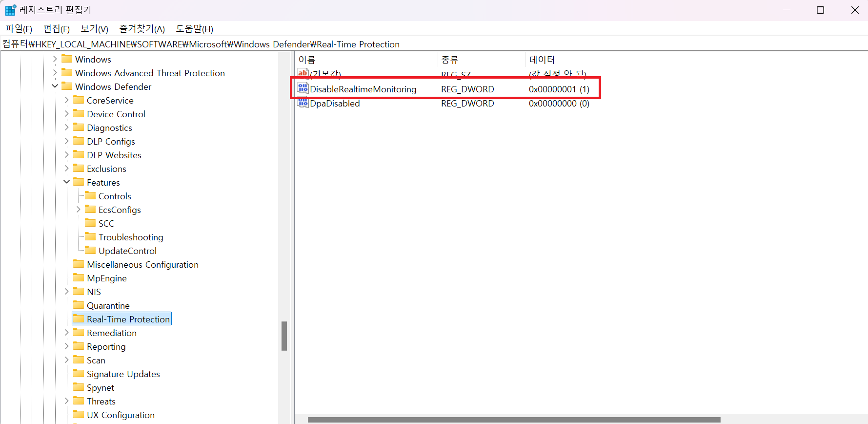Select the DLP Websites key
Viewport: 868px width, 424px height.
pyautogui.click(x=114, y=155)
